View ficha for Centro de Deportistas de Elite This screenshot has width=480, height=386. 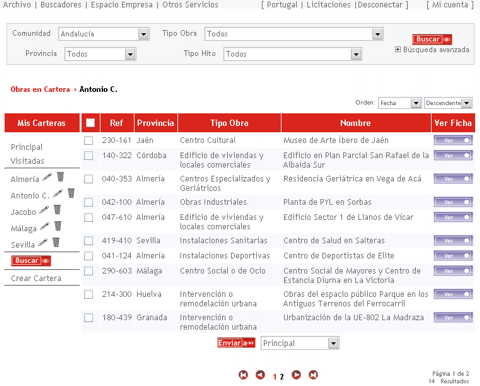[x=453, y=256]
